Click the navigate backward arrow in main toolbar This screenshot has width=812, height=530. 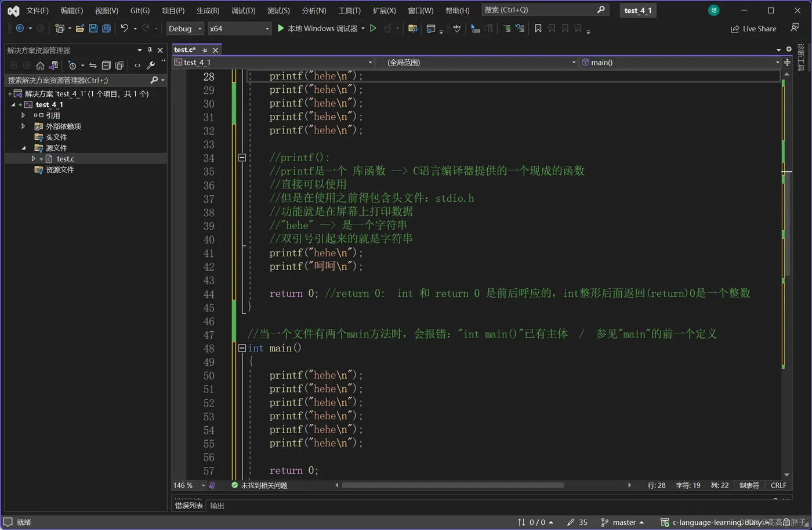point(20,28)
